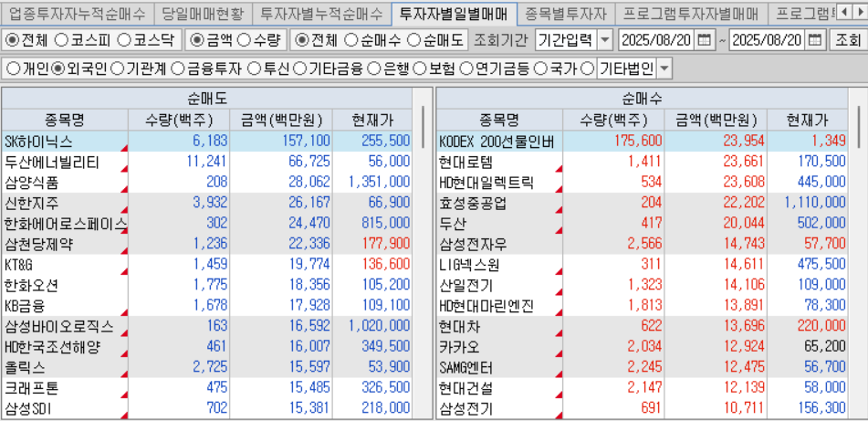The height and width of the screenshot is (421, 868).
Task: Select the 현대로템 row
Action: (643, 162)
